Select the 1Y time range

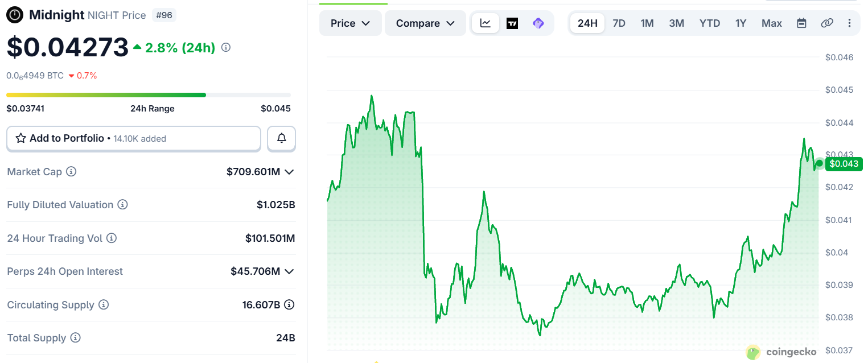tap(741, 23)
